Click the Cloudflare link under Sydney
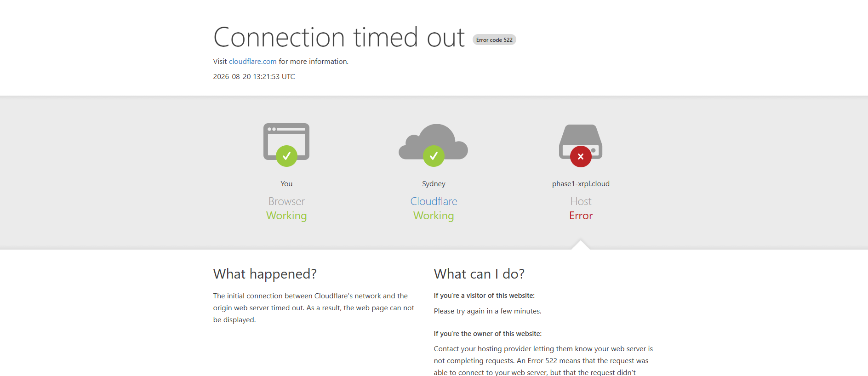This screenshot has height=376, width=868. point(434,201)
